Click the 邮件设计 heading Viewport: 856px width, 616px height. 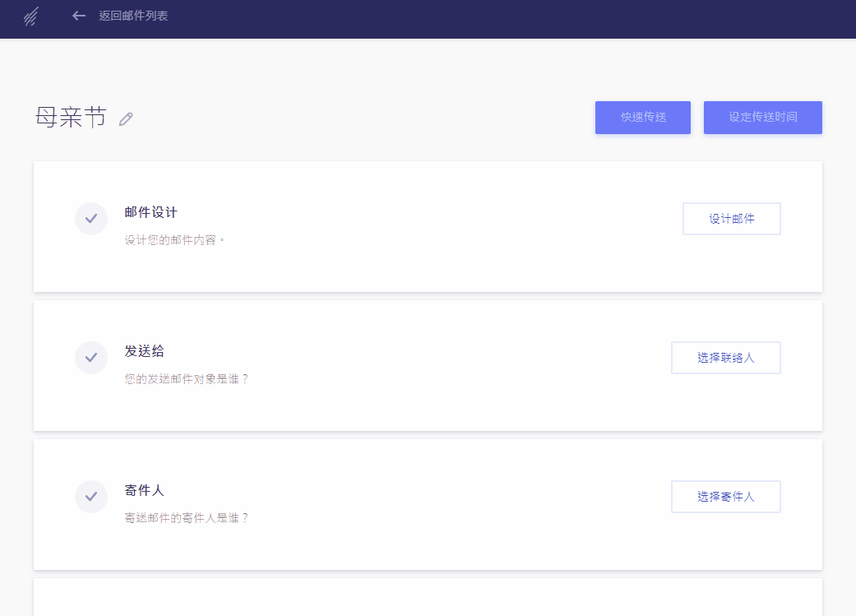pos(150,212)
